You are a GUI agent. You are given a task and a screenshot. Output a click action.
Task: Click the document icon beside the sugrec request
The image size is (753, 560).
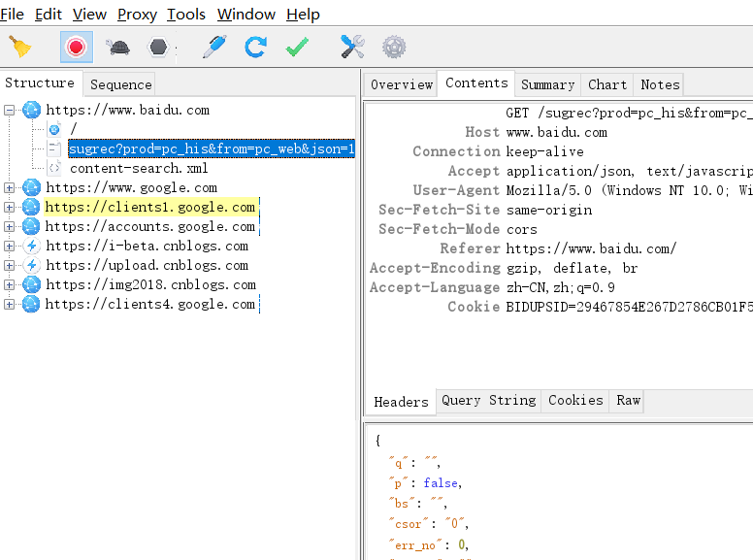(54, 148)
